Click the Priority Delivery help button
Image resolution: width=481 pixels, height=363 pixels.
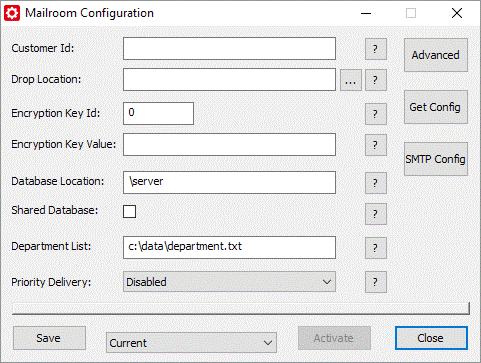(x=376, y=282)
